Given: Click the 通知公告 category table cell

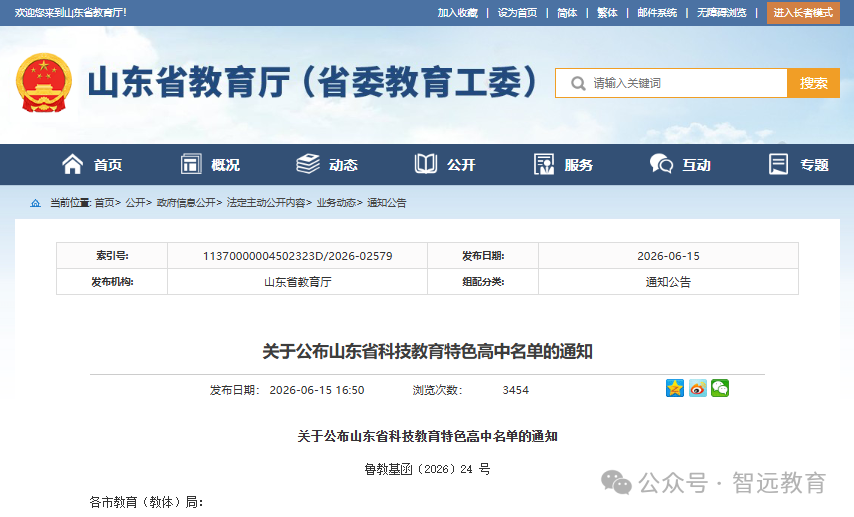Looking at the screenshot, I should coord(668,282).
